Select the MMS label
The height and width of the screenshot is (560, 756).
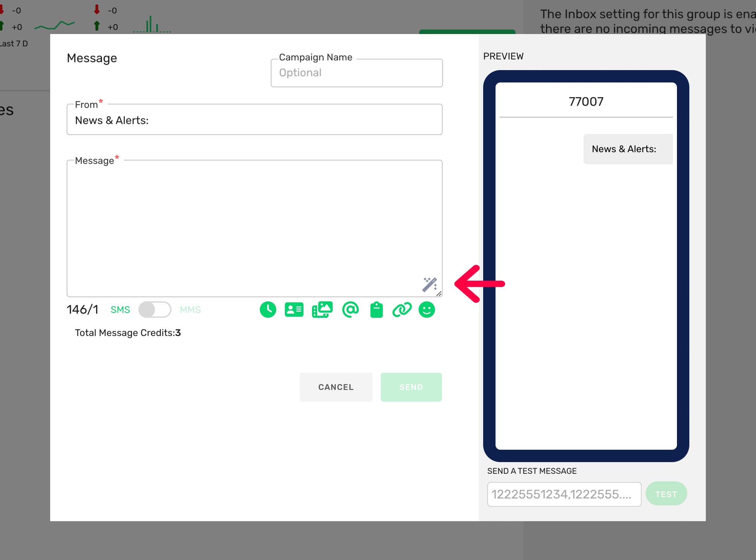190,310
